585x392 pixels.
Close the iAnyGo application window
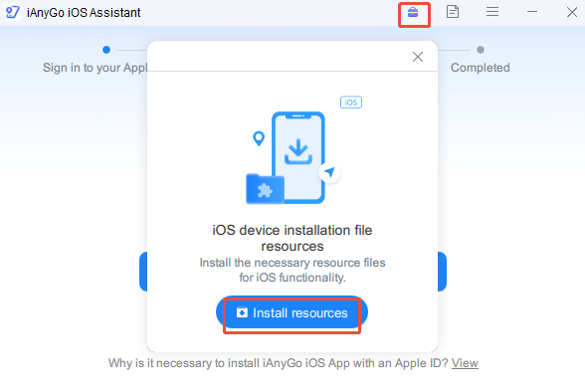[571, 12]
